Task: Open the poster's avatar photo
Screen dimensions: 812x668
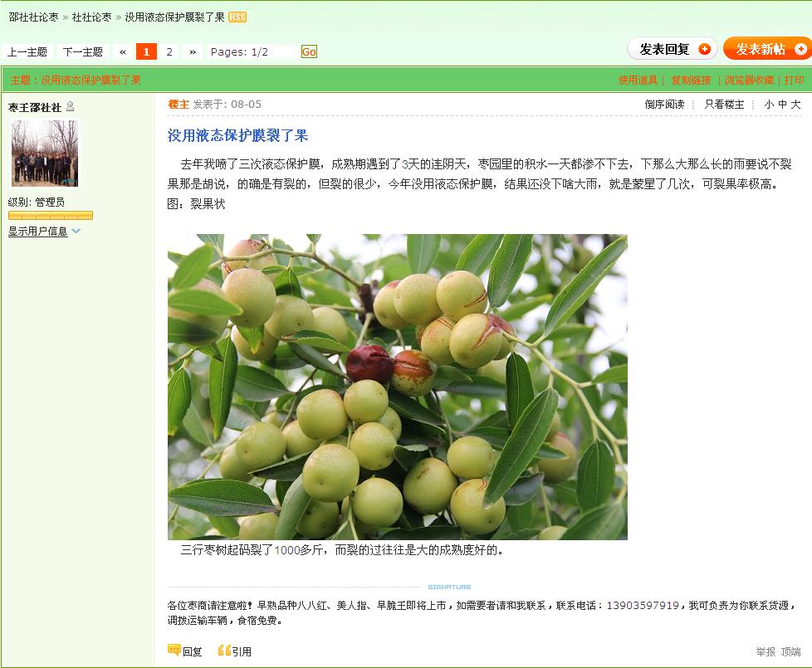Action: click(45, 154)
